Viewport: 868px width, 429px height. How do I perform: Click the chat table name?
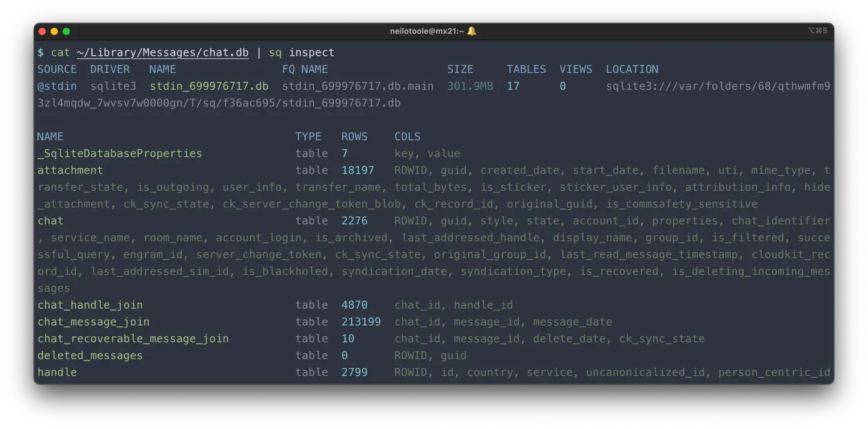(x=50, y=221)
